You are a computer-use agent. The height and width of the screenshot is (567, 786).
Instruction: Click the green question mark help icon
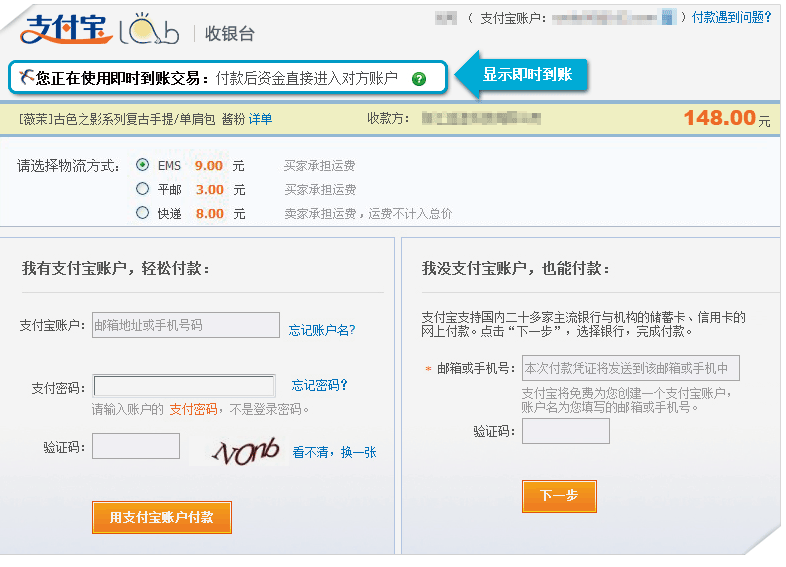click(x=419, y=79)
